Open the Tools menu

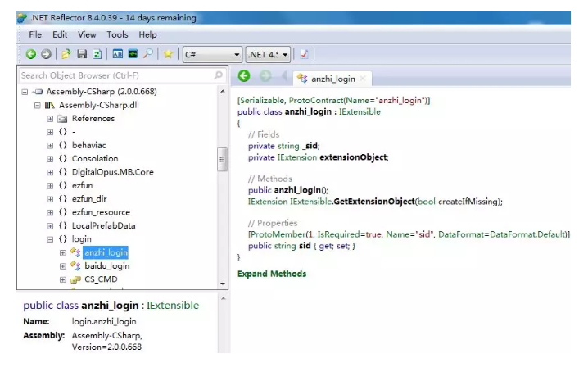(x=117, y=34)
